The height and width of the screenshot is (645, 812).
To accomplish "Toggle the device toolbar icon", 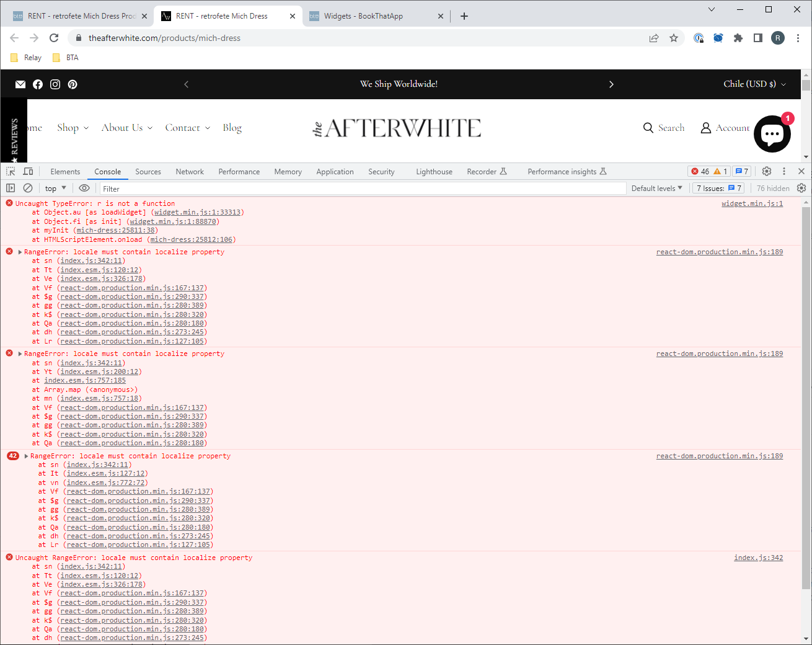I will (28, 171).
